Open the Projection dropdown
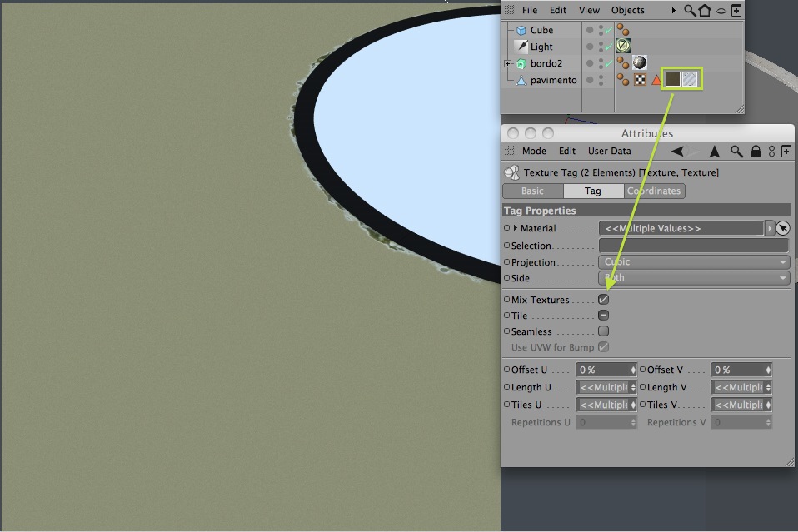 tap(694, 262)
